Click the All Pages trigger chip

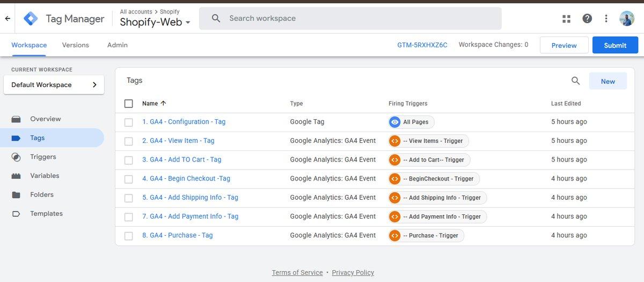pyautogui.click(x=412, y=122)
